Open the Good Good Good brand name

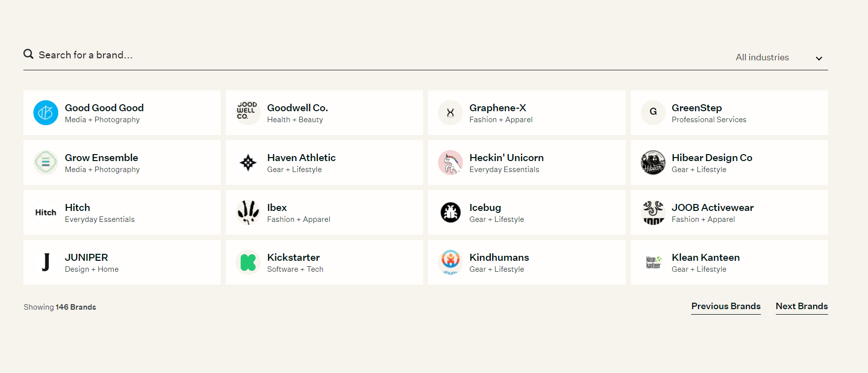tap(104, 108)
